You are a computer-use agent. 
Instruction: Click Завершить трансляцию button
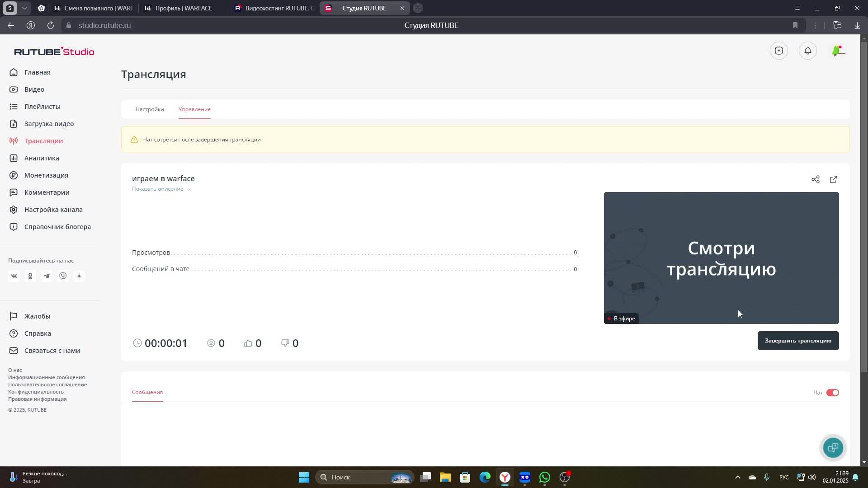pyautogui.click(x=797, y=341)
